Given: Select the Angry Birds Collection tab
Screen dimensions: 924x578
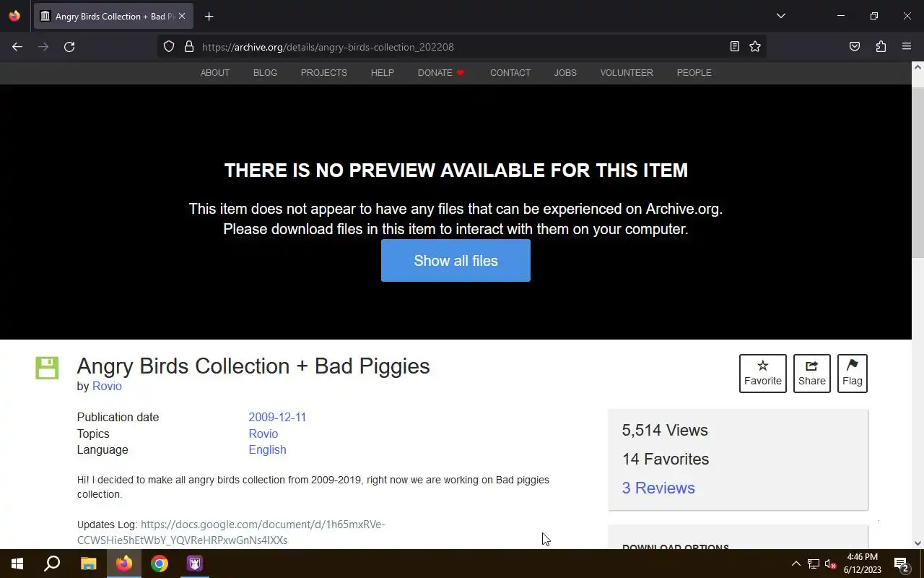Looking at the screenshot, I should 113,16.
